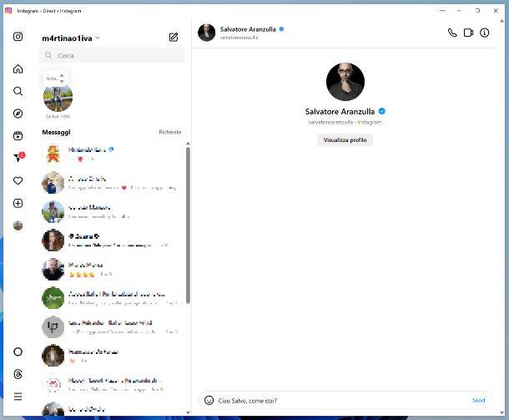509x420 pixels.
Task: Click the Cerca search field
Action: [x=112, y=56]
